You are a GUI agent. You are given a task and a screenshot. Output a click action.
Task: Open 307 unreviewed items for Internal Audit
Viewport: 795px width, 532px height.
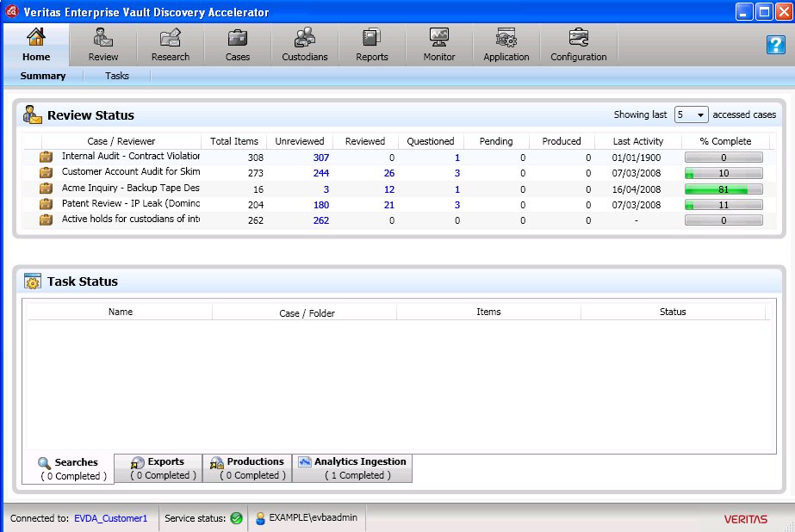pyautogui.click(x=321, y=158)
